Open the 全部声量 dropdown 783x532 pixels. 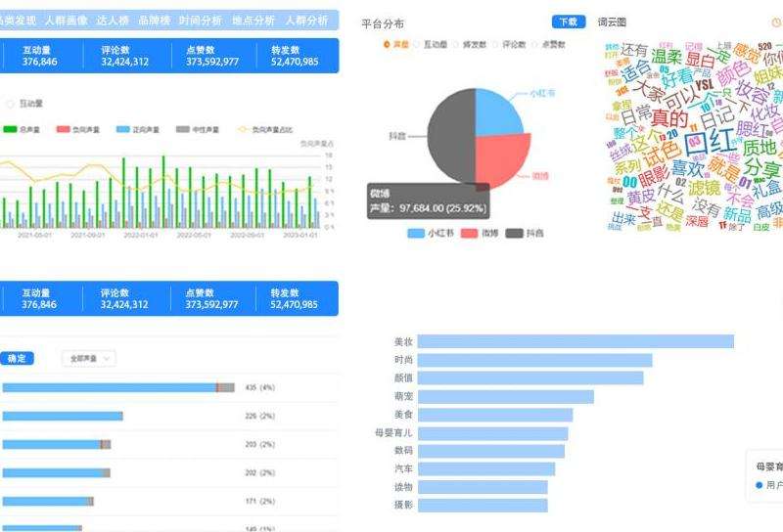(88, 359)
